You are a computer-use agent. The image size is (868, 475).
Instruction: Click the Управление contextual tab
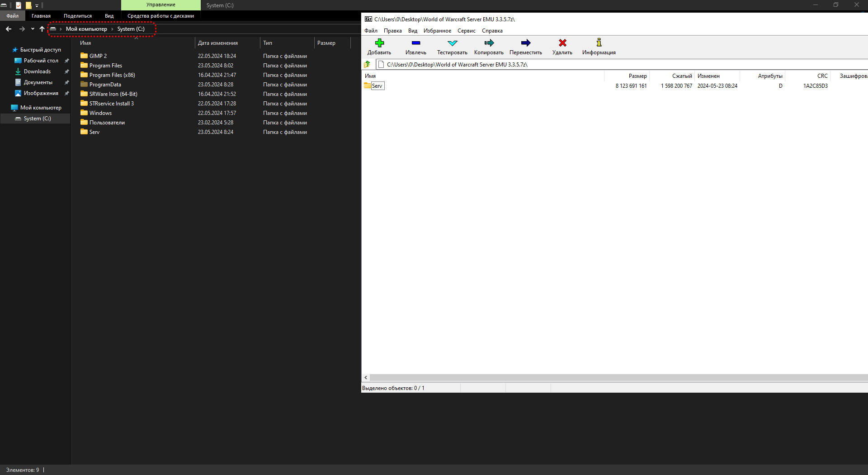(161, 5)
